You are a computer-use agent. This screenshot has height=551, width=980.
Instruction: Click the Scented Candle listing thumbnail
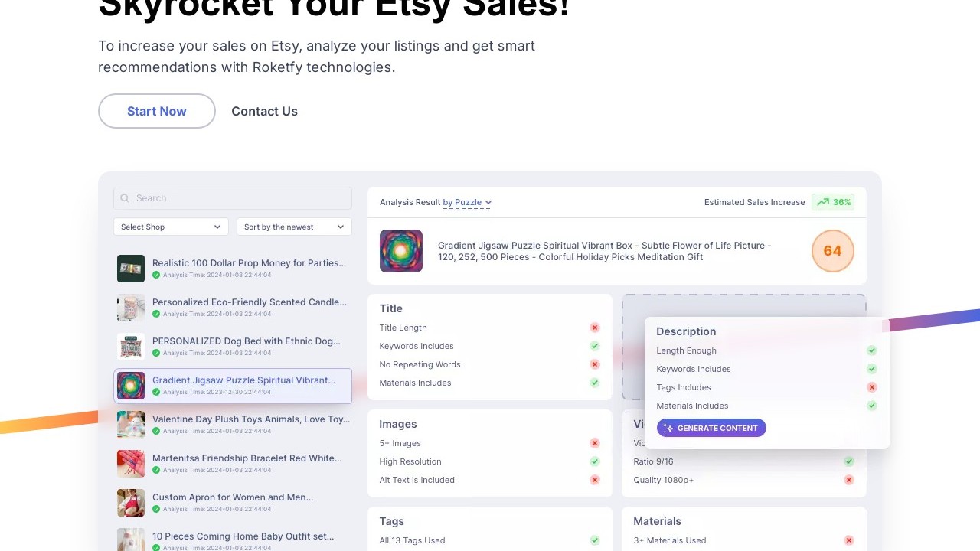[131, 308]
